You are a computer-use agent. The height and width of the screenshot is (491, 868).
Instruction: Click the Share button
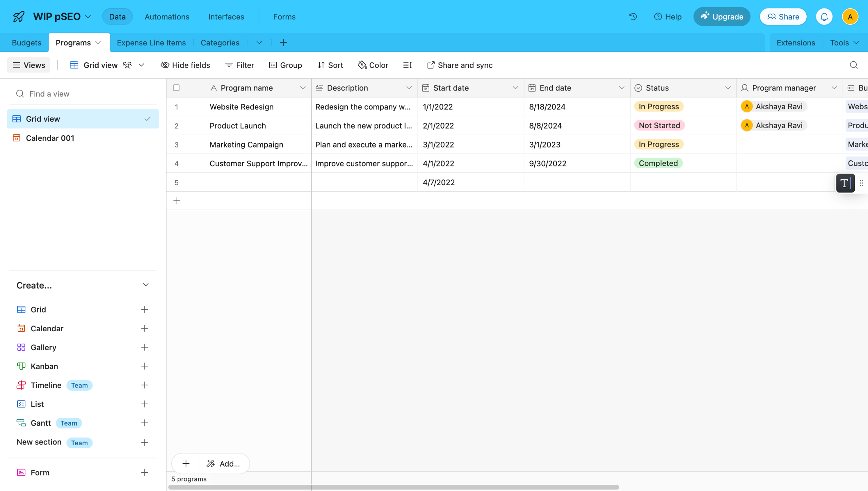pyautogui.click(x=783, y=17)
